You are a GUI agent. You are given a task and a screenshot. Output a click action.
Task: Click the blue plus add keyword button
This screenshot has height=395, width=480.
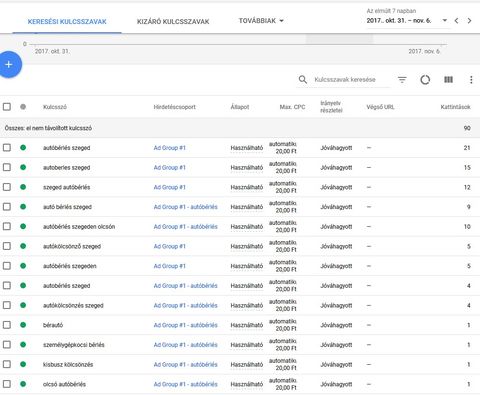coord(9,64)
